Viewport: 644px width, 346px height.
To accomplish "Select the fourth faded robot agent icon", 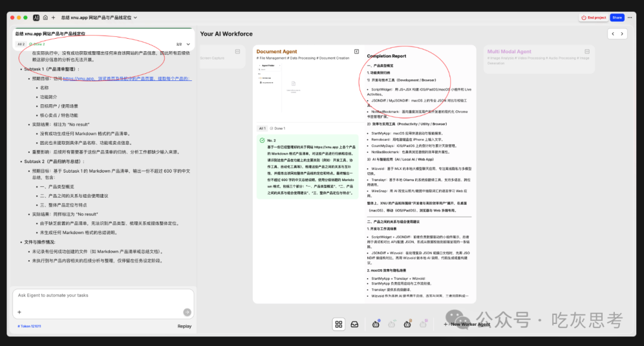I will [x=423, y=324].
